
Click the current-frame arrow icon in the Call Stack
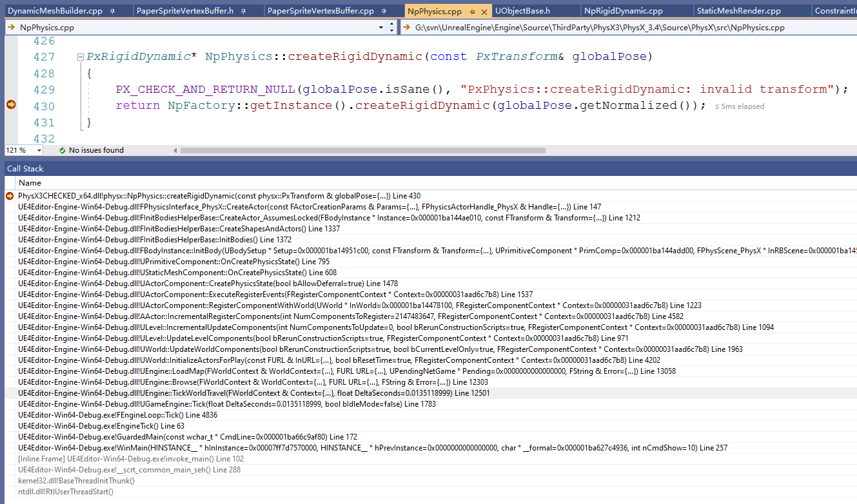10,195
